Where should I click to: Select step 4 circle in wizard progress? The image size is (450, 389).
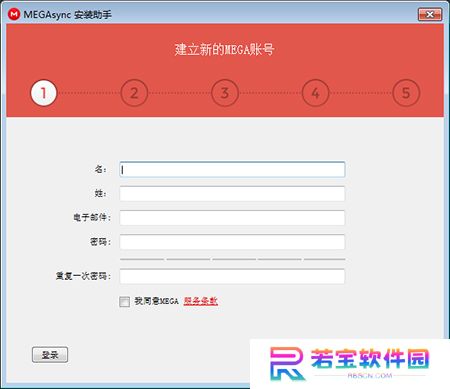pos(315,93)
